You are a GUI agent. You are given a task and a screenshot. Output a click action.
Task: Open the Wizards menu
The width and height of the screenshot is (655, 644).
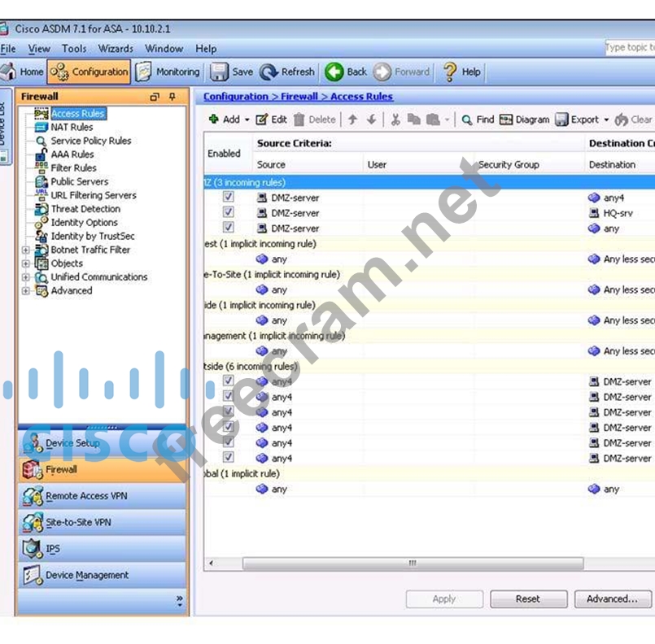point(116,49)
